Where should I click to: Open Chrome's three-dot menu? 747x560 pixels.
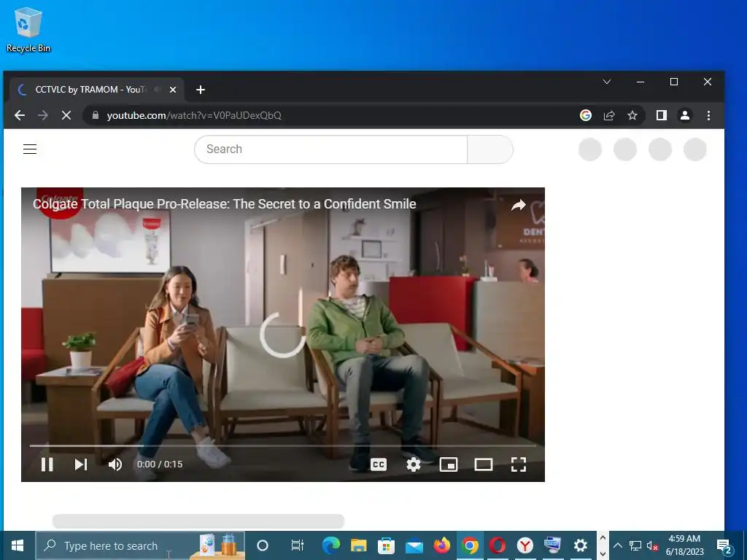(x=708, y=115)
